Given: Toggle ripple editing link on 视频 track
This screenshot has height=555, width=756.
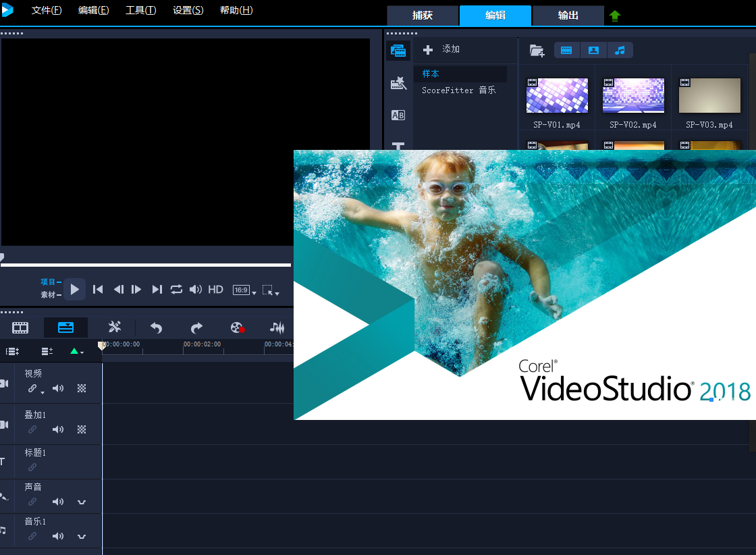Looking at the screenshot, I should tap(32, 388).
